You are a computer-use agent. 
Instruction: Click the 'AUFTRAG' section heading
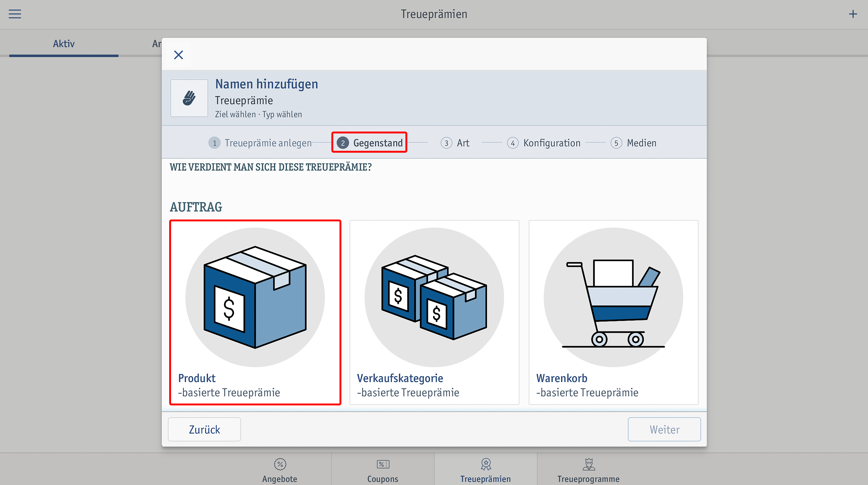(196, 207)
